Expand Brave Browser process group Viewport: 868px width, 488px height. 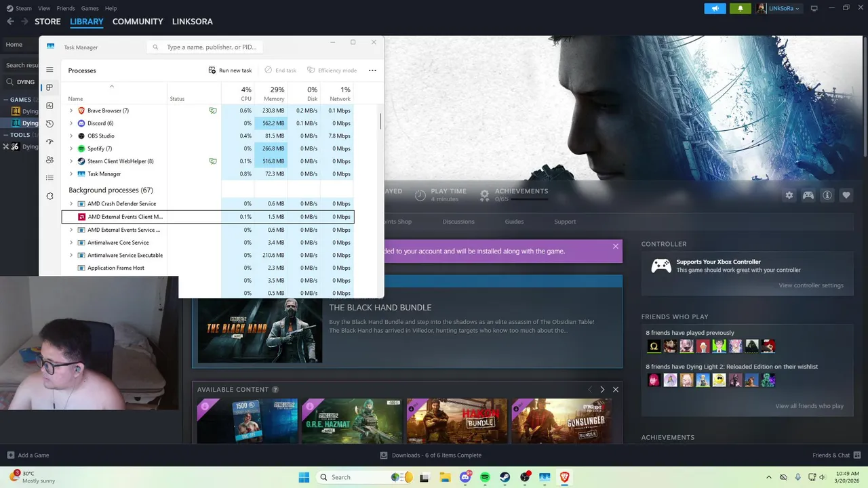coord(71,110)
